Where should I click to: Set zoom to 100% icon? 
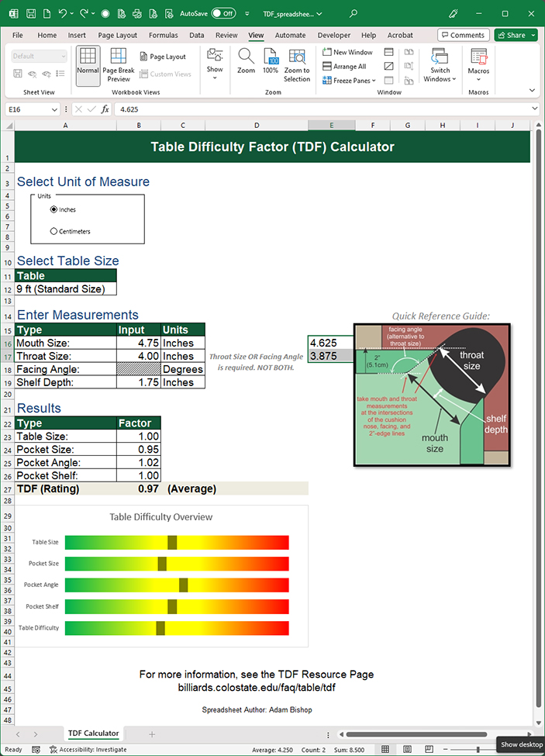point(271,57)
